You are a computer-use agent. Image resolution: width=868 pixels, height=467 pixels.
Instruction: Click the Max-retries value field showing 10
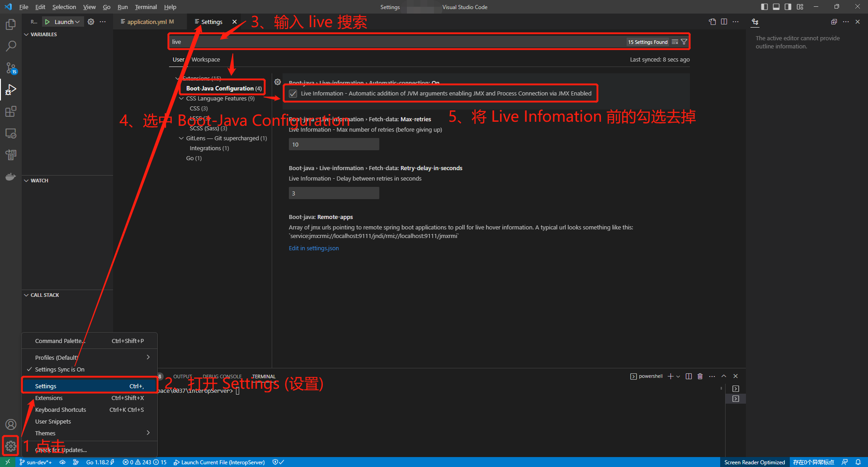[x=334, y=144]
